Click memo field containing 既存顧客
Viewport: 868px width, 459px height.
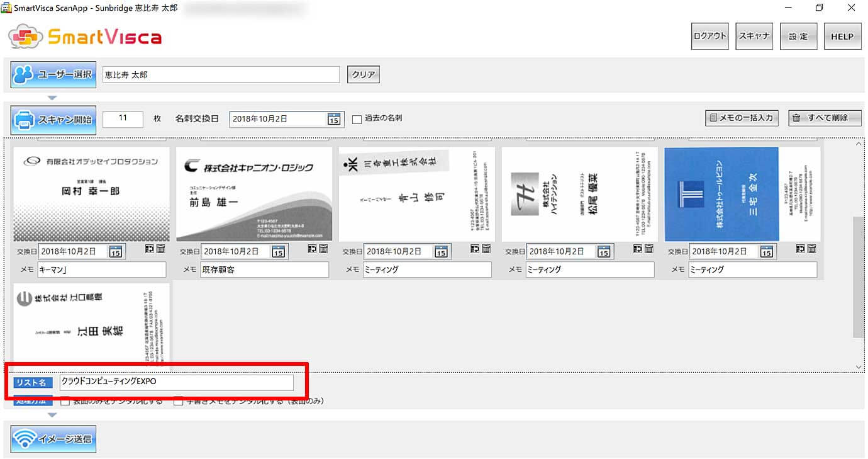point(264,269)
